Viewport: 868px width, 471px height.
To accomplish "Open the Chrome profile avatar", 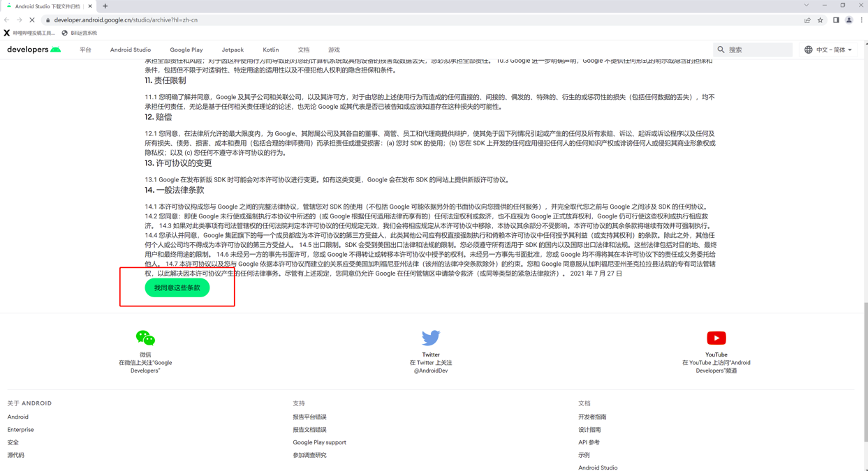I will coord(849,20).
